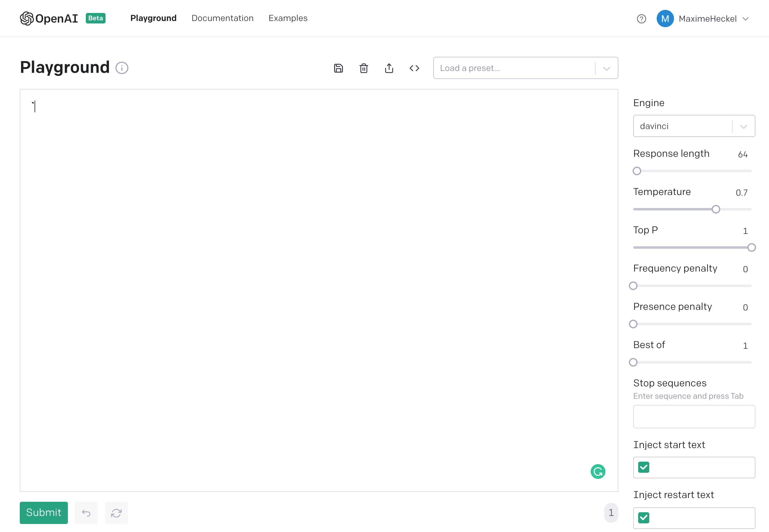Click the engine dropdown chevron
This screenshot has height=532, width=769.
(744, 126)
